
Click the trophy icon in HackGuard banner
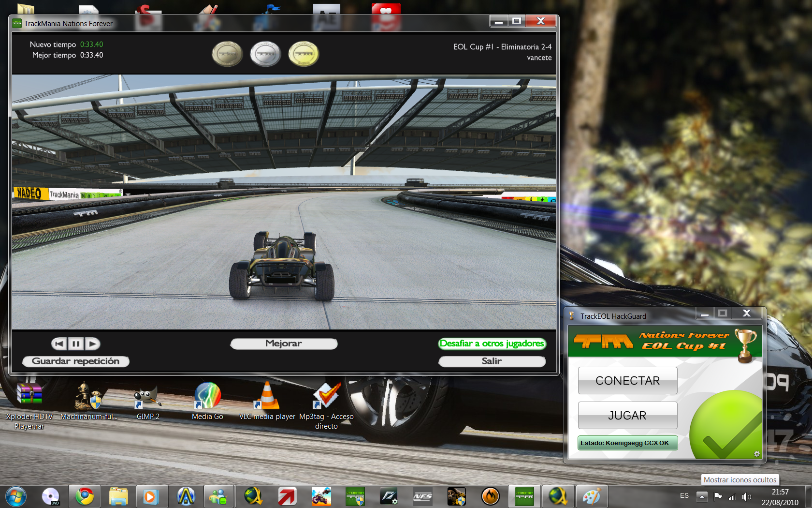click(x=745, y=345)
